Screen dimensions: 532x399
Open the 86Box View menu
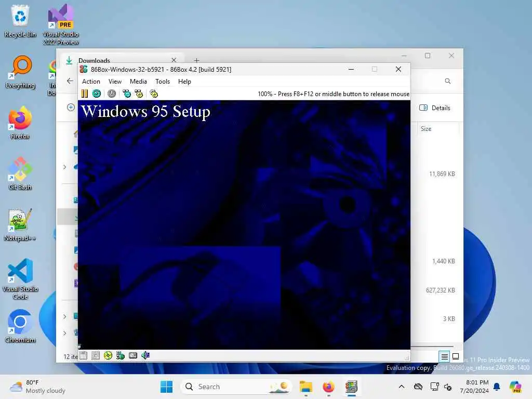(115, 82)
